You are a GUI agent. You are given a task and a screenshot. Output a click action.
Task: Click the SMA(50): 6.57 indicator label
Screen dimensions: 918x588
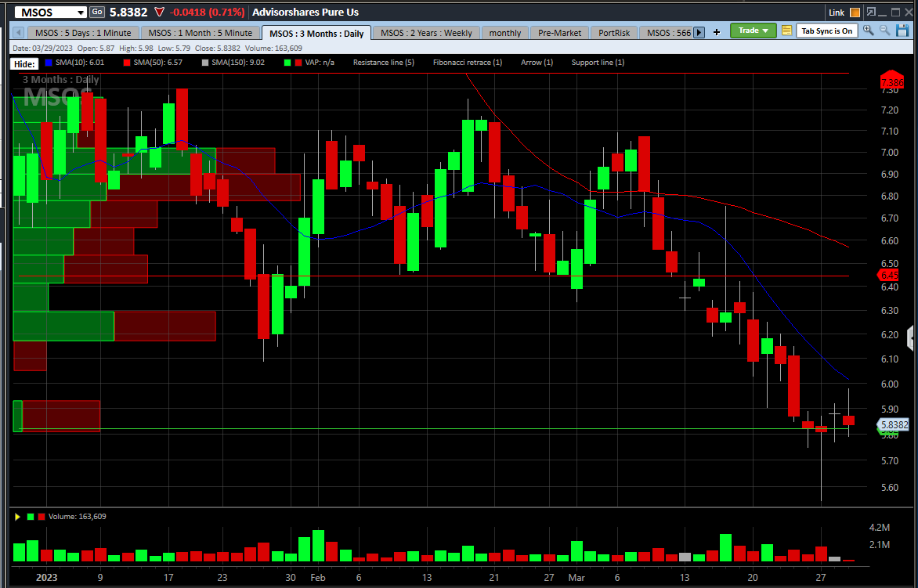157,62
